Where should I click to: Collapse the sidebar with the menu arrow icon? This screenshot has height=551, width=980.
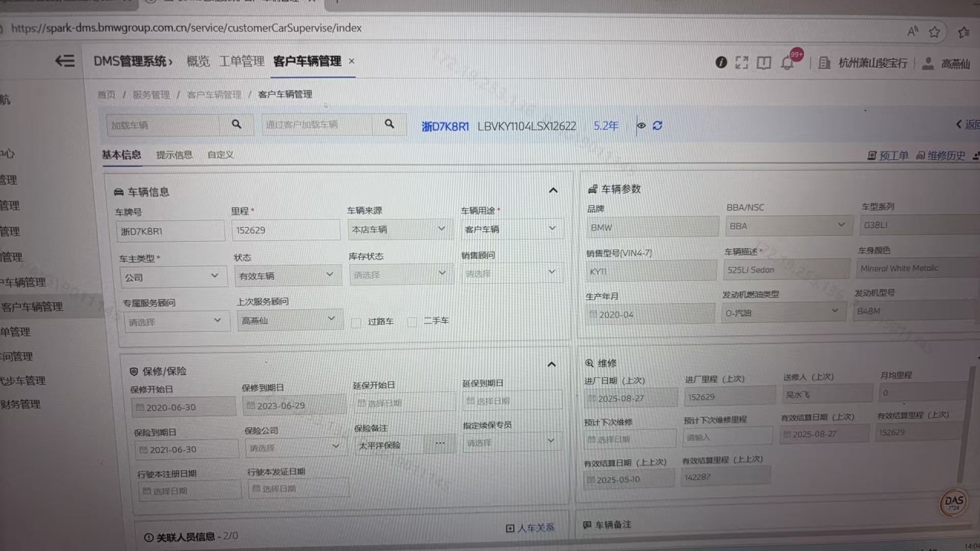65,61
